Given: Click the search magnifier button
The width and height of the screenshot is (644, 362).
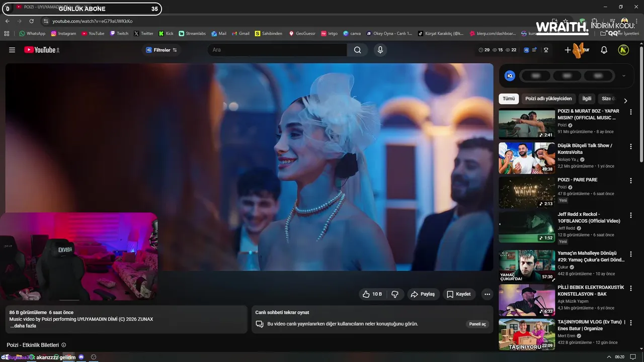Looking at the screenshot, I should [357, 50].
